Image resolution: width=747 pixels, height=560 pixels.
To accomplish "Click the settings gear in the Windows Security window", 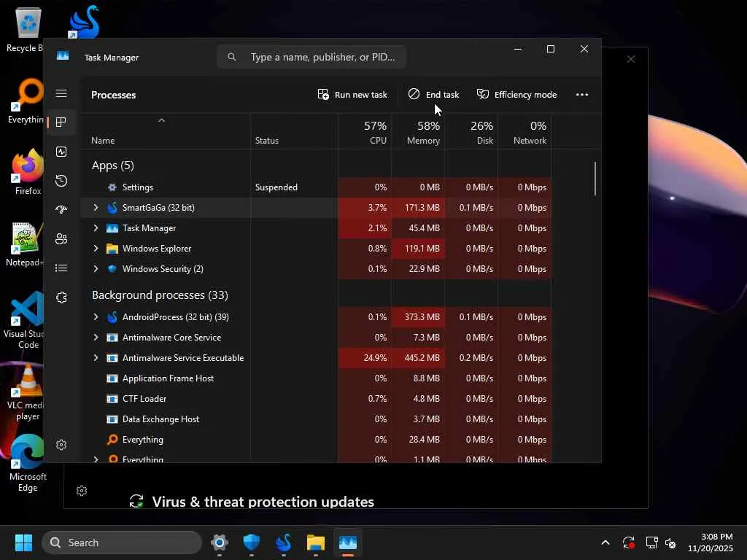I will point(82,491).
